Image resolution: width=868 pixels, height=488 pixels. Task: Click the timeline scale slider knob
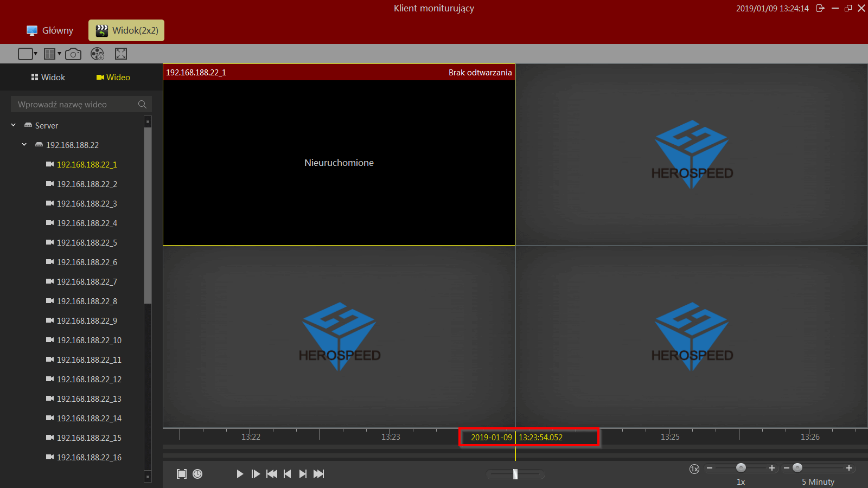(797, 467)
